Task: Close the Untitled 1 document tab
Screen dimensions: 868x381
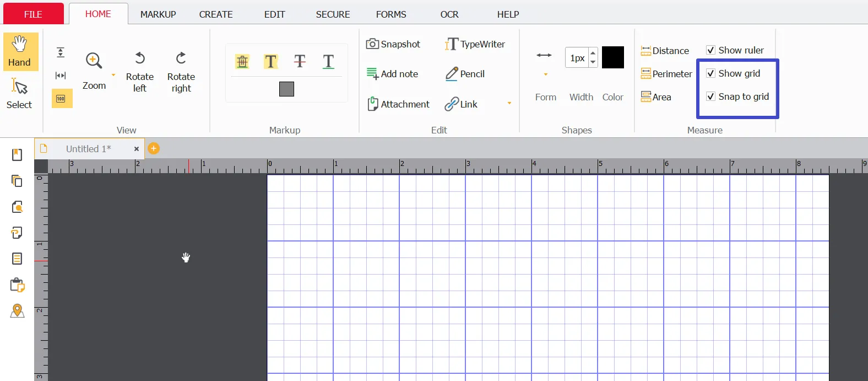Action: click(x=137, y=149)
